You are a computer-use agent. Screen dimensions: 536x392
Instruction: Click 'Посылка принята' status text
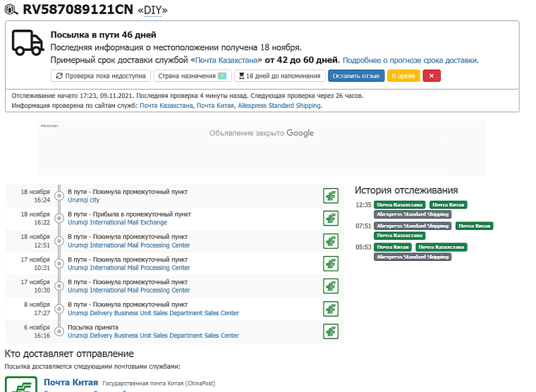click(x=93, y=327)
